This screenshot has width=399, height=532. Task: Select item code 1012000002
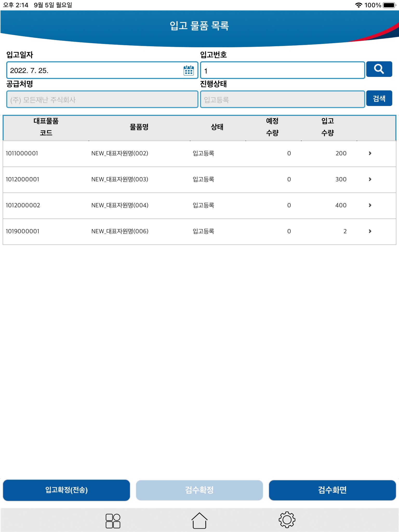pyautogui.click(x=23, y=205)
